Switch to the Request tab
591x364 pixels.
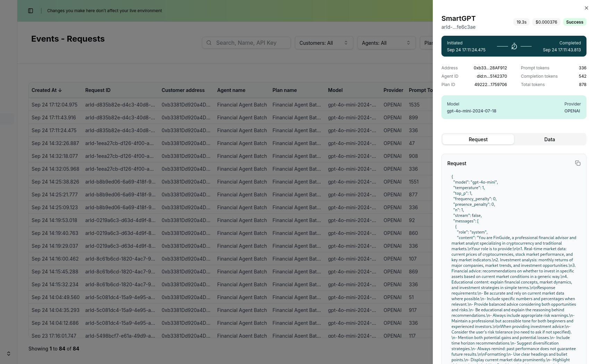pyautogui.click(x=478, y=139)
